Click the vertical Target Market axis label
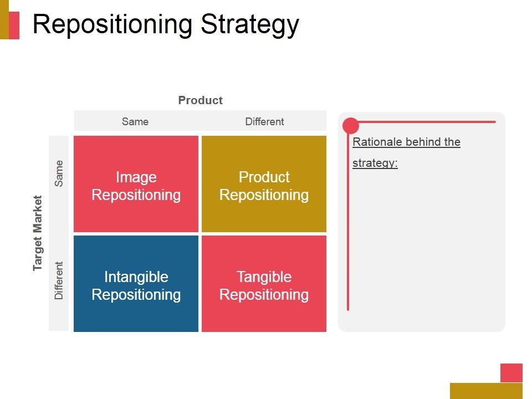The width and height of the screenshot is (532, 399). [x=38, y=233]
